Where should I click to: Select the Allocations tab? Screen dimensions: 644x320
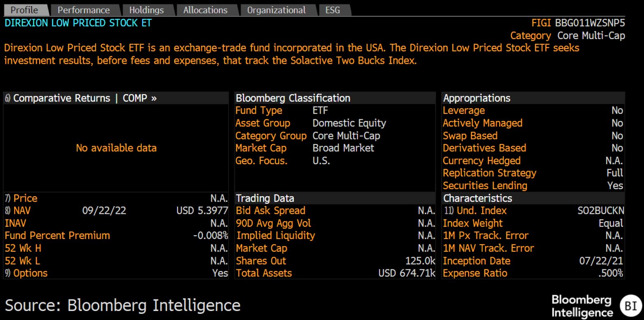[205, 10]
